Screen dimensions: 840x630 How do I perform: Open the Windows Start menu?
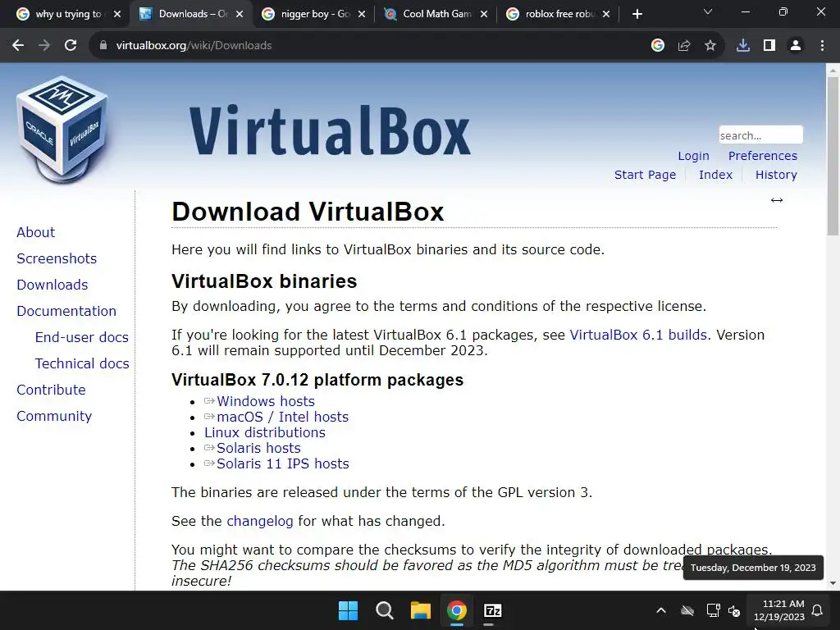click(348, 610)
